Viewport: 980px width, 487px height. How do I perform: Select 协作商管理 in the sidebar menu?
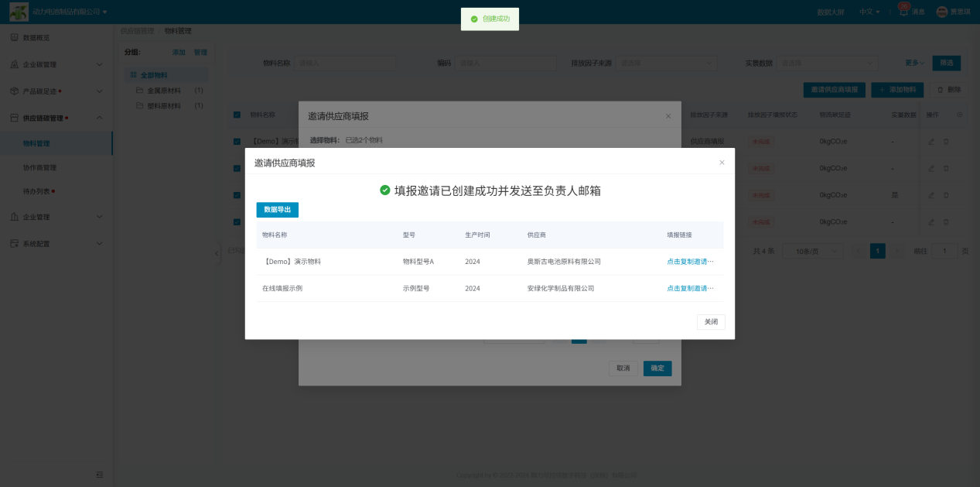click(39, 167)
